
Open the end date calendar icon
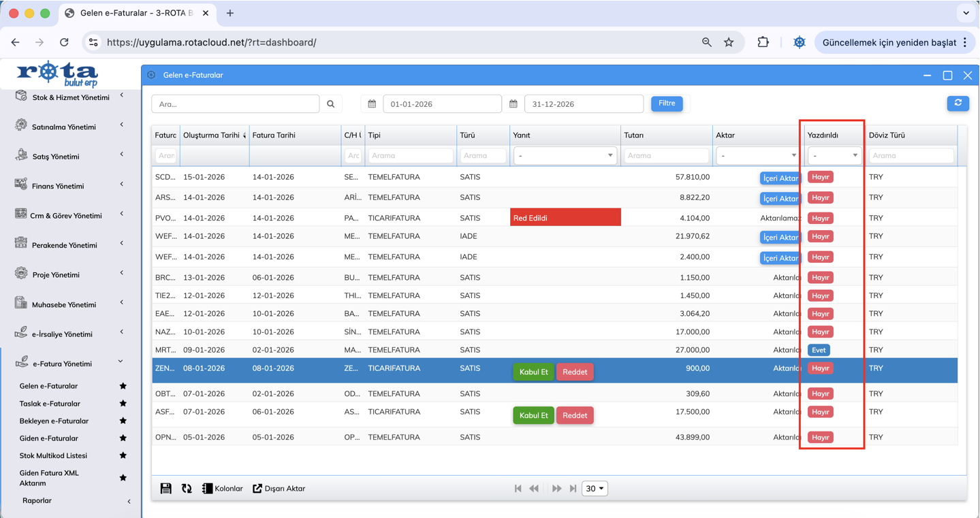coord(513,104)
